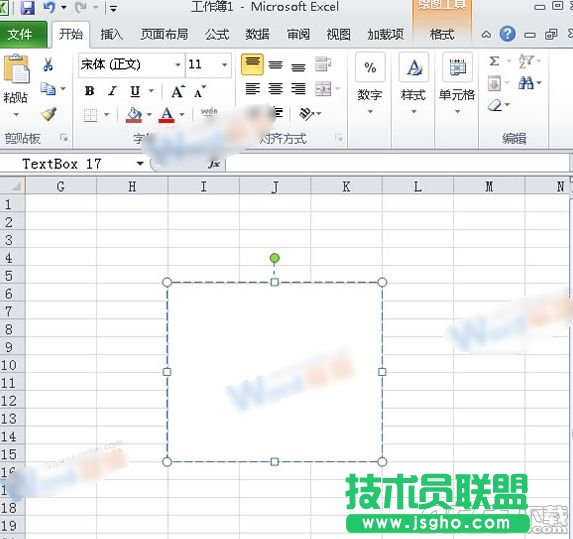The image size is (573, 539).
Task: Toggle Underline formatting
Action: 135,91
